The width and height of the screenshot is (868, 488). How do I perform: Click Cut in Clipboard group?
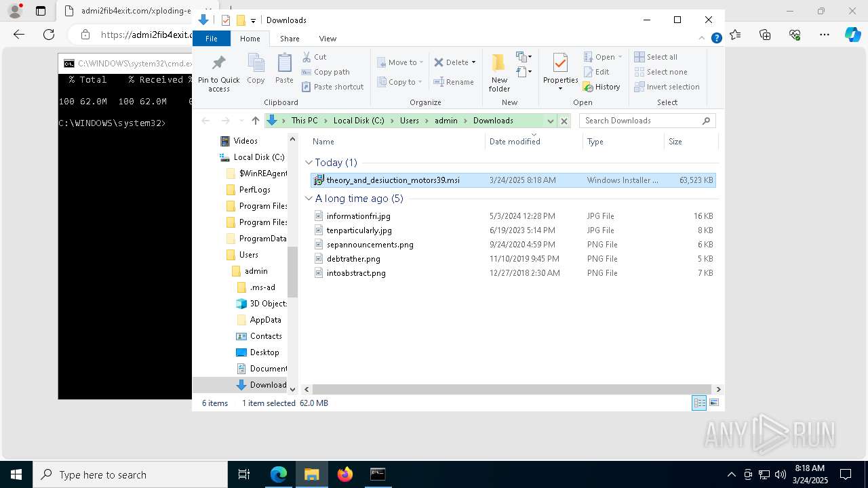click(x=314, y=57)
